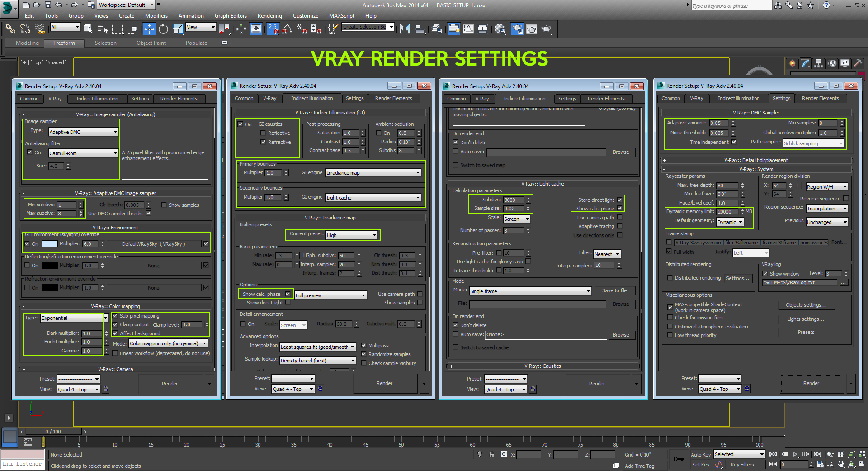Screen dimensions: 868x471
Task: Toggle the 2.5D Snaps button
Action: (x=273, y=29)
